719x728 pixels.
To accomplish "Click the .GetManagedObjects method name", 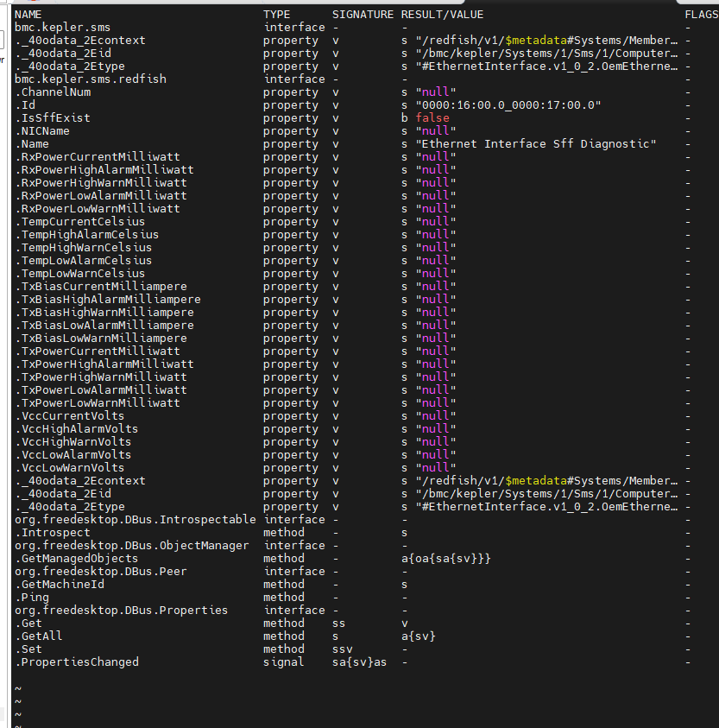I will (x=77, y=559).
